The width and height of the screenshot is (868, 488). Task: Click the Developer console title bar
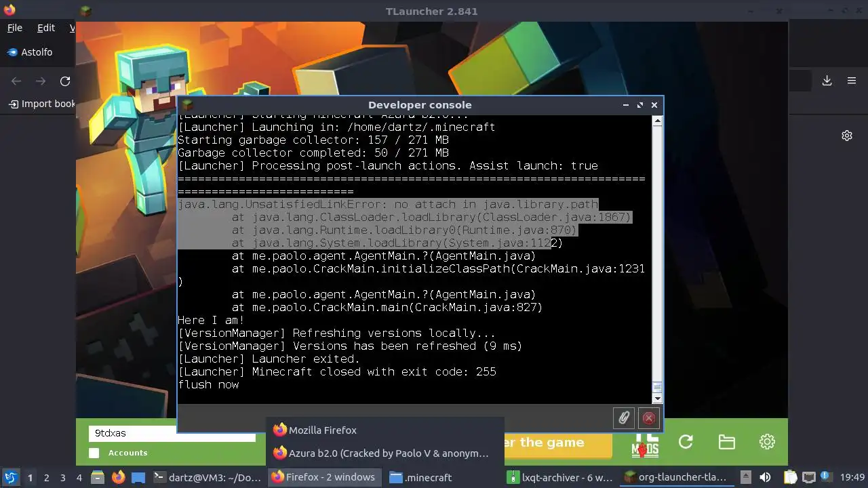pyautogui.click(x=420, y=105)
